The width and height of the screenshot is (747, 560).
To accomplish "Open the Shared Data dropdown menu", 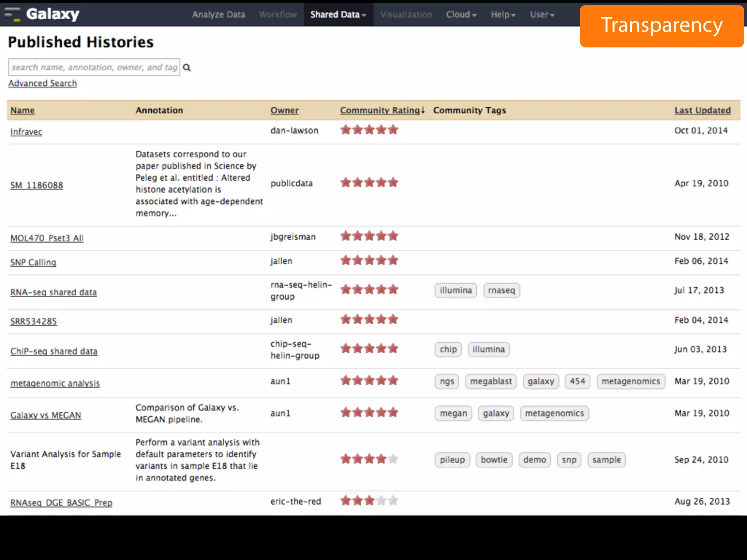I will coord(338,15).
